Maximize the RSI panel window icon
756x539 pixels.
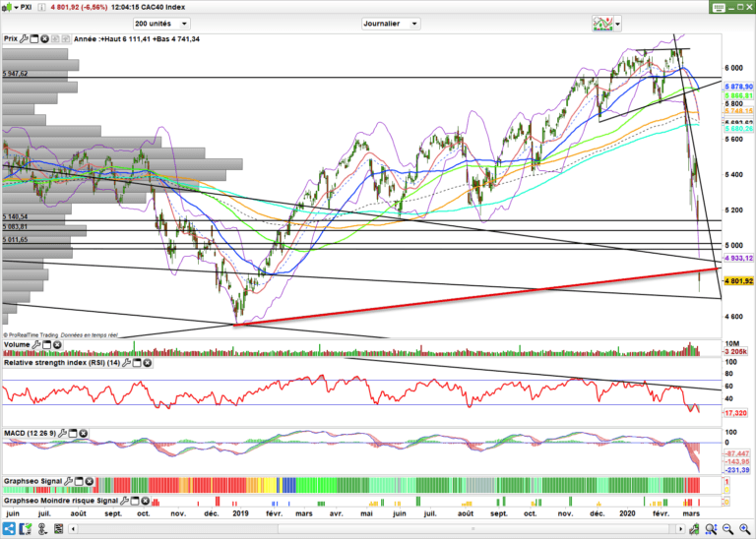136,363
